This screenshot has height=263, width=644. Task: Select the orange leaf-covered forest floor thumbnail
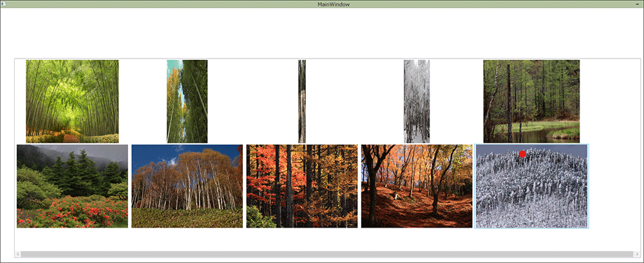tap(417, 186)
